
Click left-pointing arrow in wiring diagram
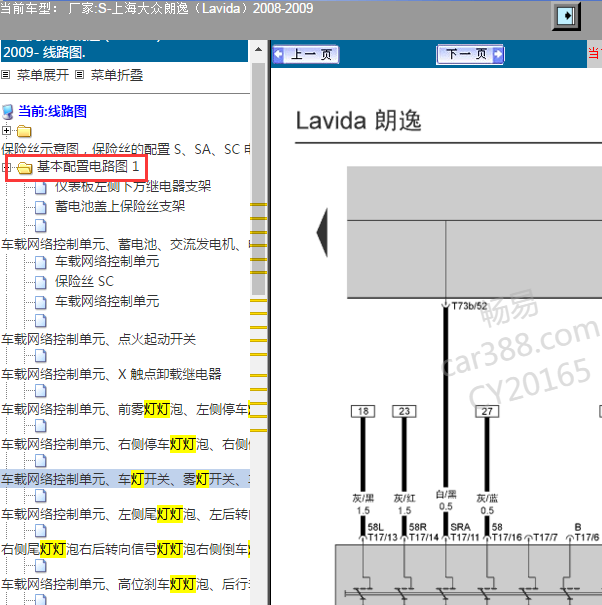click(322, 233)
